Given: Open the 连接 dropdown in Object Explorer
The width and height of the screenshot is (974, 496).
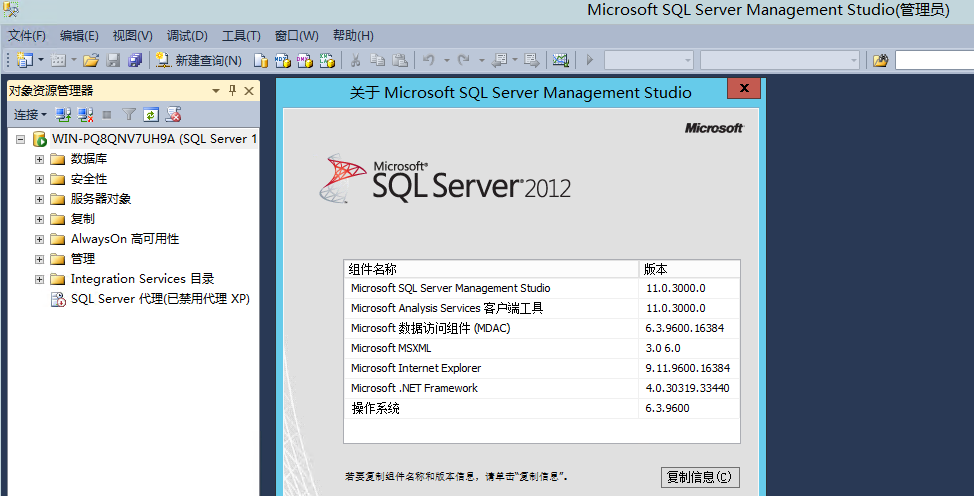Looking at the screenshot, I should coord(30,115).
